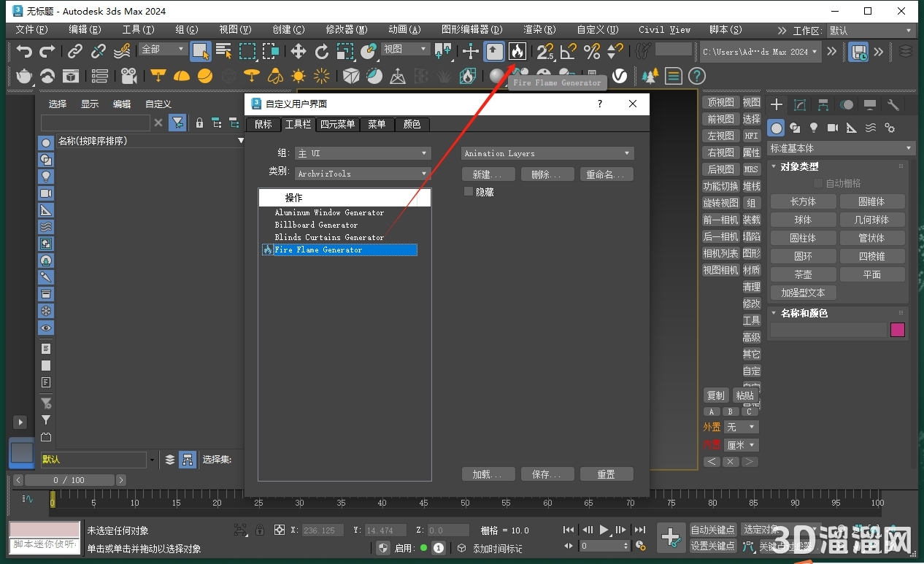Click the 新建... button in the dialog
The height and width of the screenshot is (564, 924).
488,174
